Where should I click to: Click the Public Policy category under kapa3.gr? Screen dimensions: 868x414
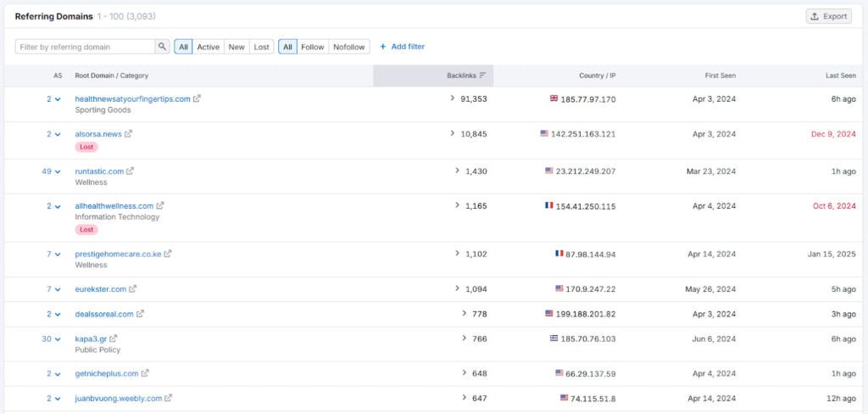(x=97, y=350)
